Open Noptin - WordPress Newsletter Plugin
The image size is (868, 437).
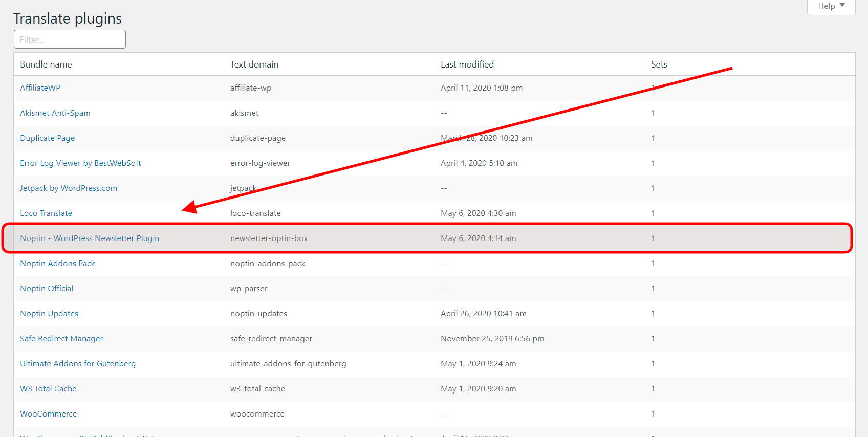point(90,238)
